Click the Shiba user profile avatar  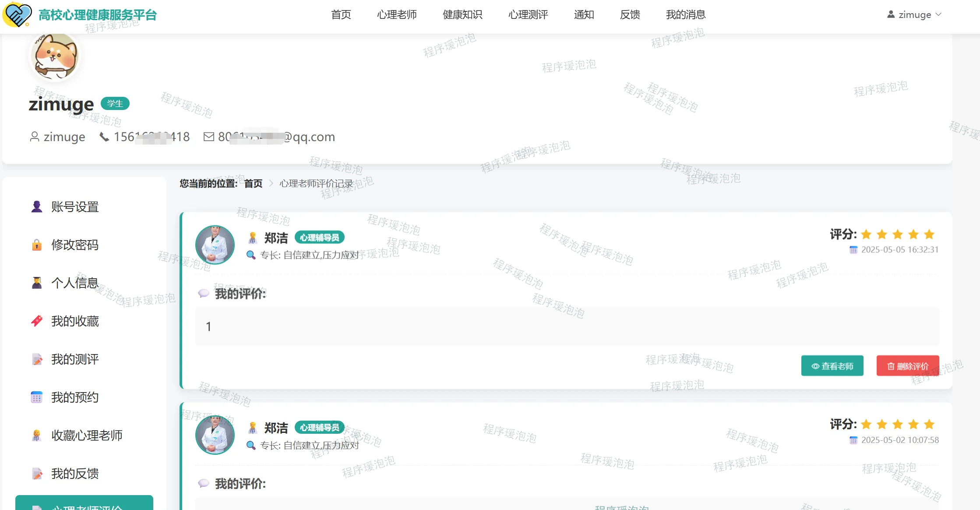[x=55, y=57]
